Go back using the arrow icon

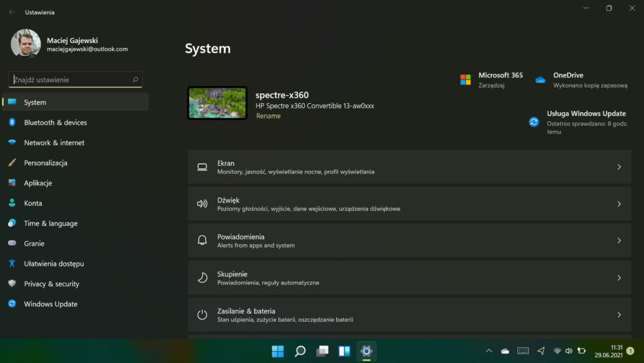pyautogui.click(x=12, y=12)
